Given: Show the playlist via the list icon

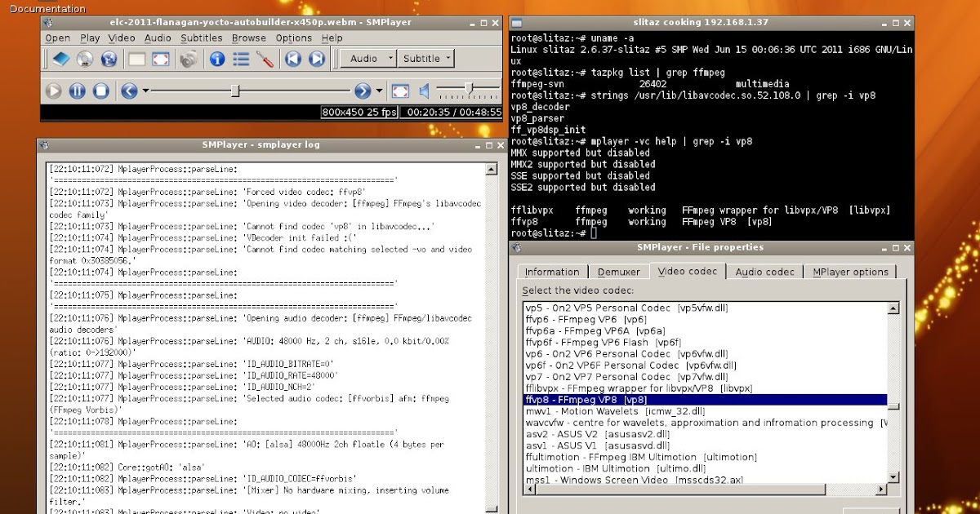Looking at the screenshot, I should tap(241, 59).
